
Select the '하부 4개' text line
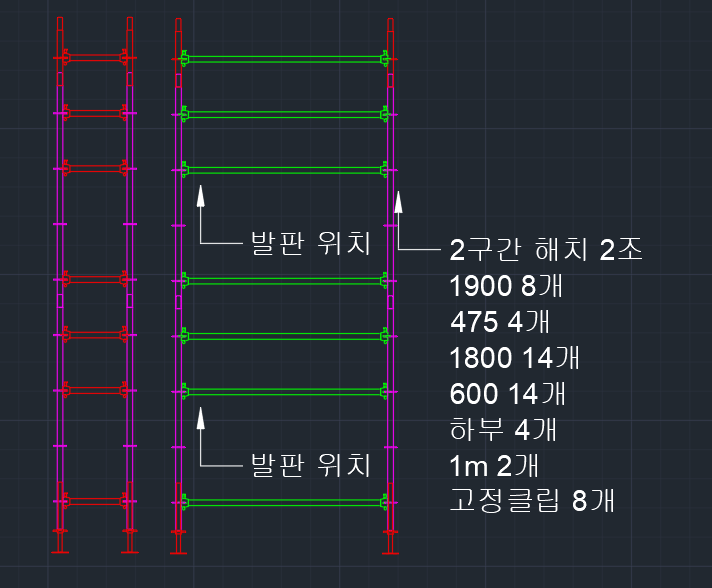tap(503, 429)
